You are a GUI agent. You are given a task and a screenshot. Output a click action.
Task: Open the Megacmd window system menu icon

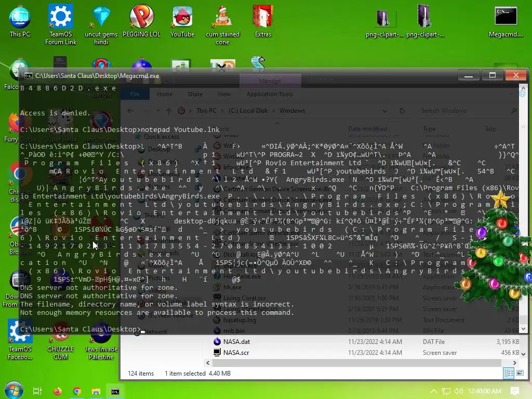[28, 76]
